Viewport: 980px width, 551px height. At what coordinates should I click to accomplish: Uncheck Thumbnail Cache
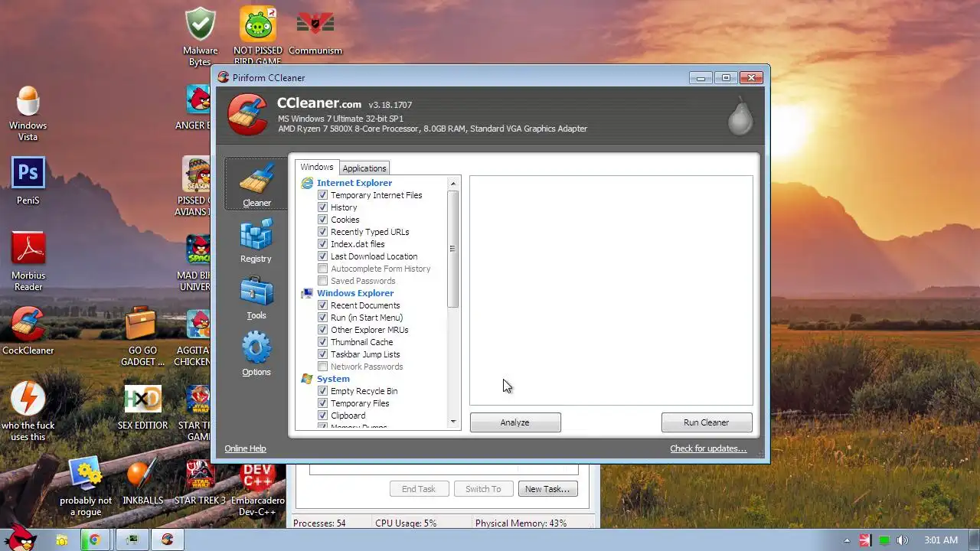pyautogui.click(x=323, y=342)
